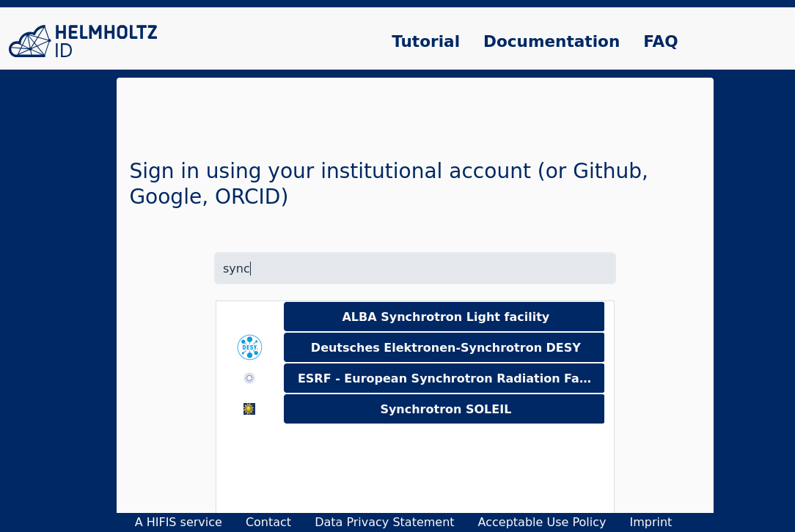Click the HELMHOLTZ ID wordmark text
Screen dimensions: 795x532
click(106, 41)
